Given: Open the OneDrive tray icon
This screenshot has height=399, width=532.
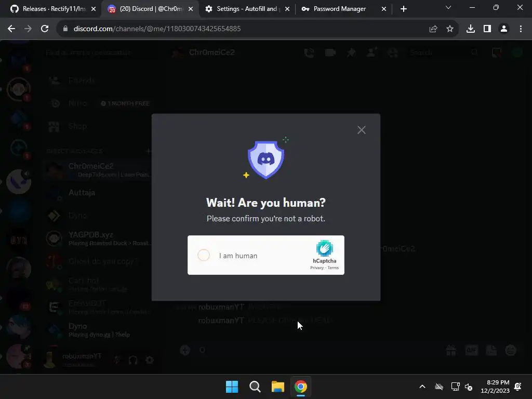Looking at the screenshot, I should click(439, 387).
